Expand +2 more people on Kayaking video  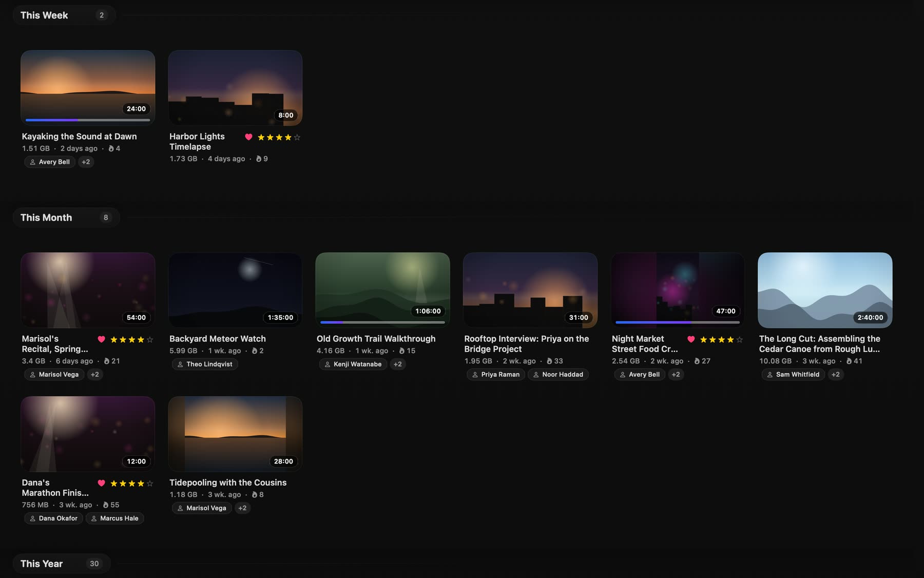(86, 162)
